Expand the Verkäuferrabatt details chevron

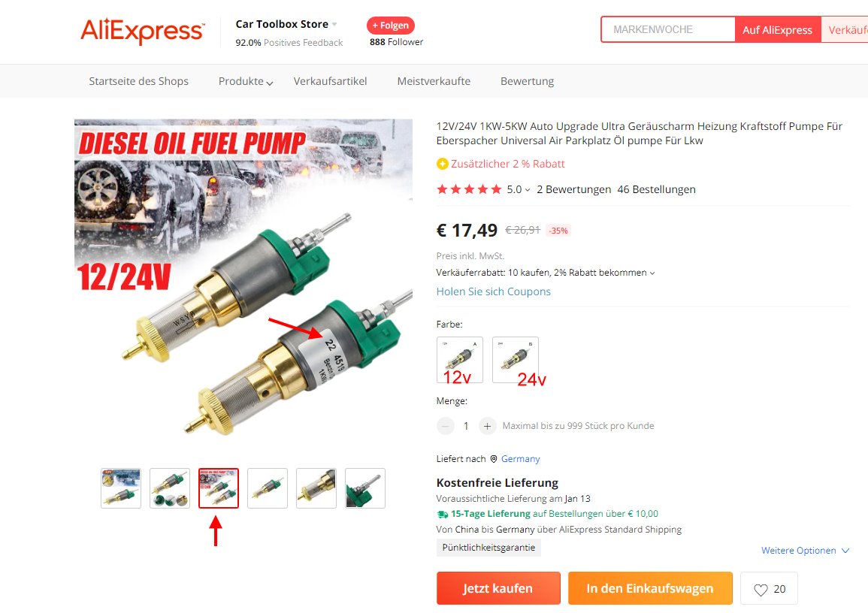(x=652, y=273)
